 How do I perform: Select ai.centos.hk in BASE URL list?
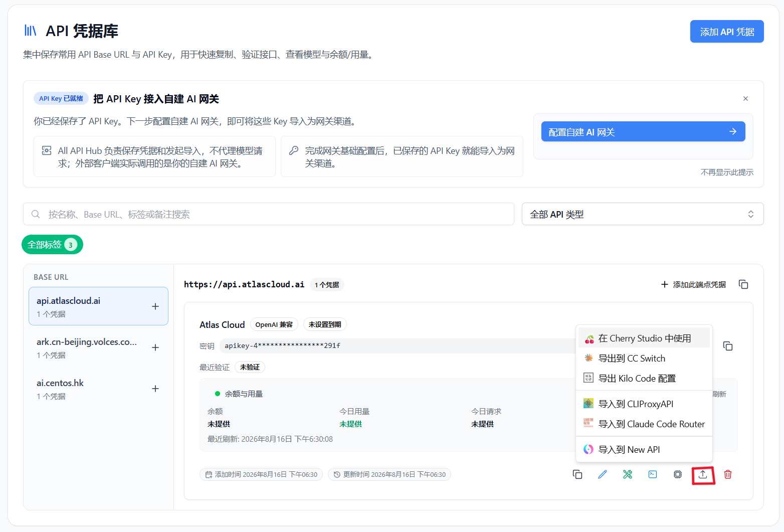pyautogui.click(x=98, y=389)
